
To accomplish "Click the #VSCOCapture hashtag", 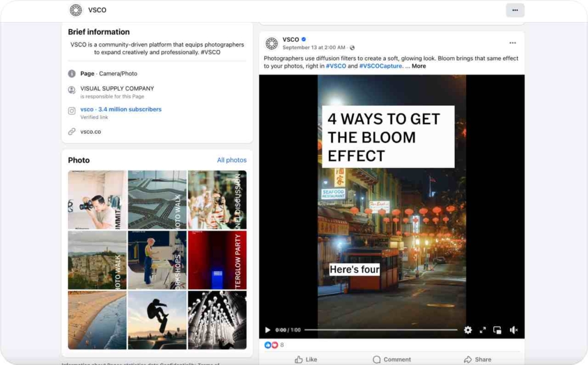I will pyautogui.click(x=381, y=66).
